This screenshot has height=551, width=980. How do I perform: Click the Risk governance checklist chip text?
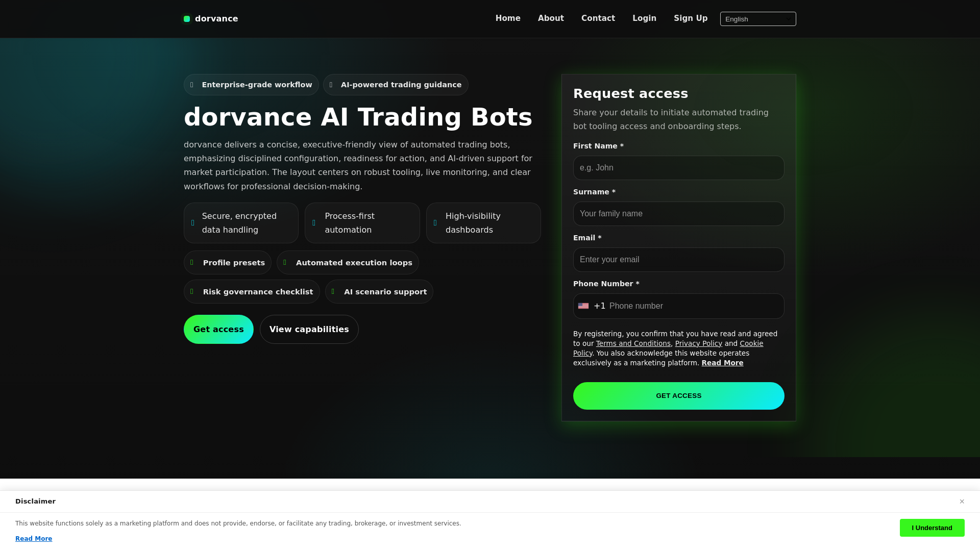(x=258, y=292)
